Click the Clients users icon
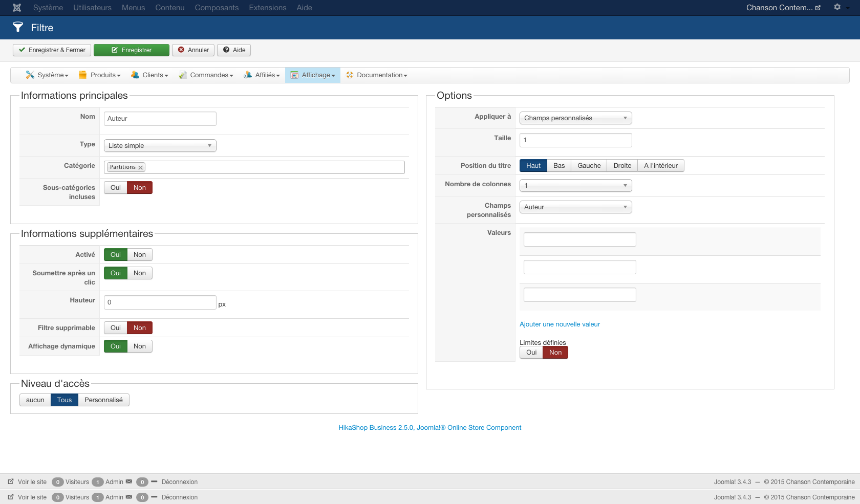The image size is (860, 504). click(135, 75)
